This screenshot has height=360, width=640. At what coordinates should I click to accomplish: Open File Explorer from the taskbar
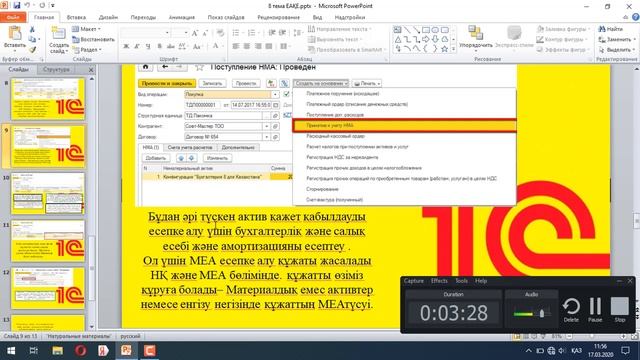point(57,351)
